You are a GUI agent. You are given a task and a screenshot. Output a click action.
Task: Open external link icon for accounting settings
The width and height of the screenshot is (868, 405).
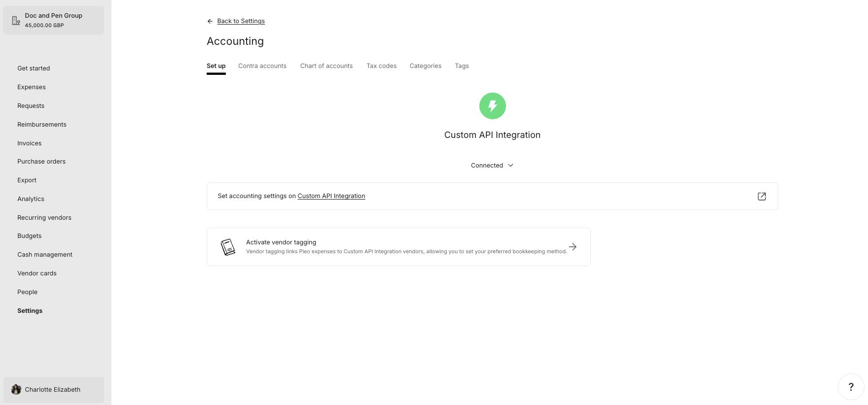click(x=761, y=196)
